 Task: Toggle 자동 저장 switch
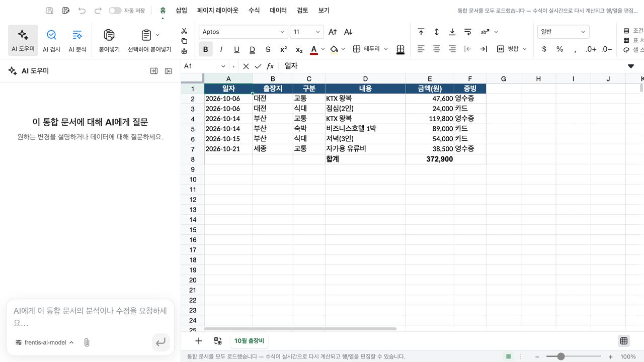[115, 10]
